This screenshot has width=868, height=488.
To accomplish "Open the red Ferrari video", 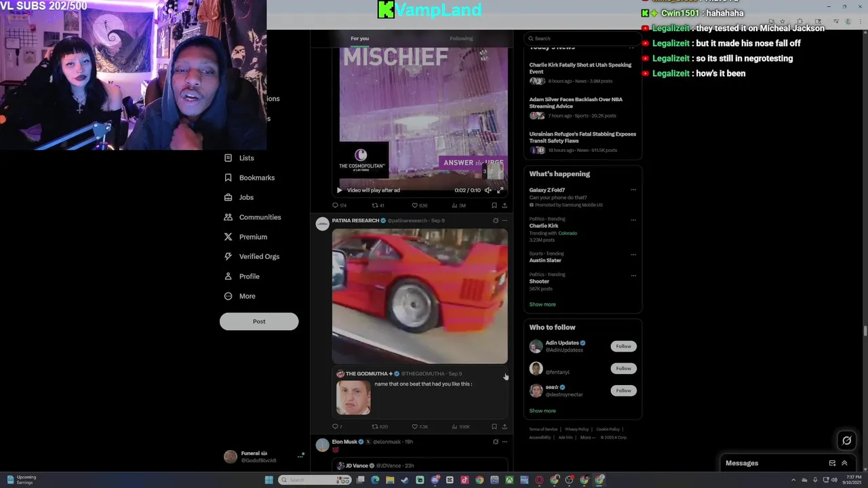I will [x=420, y=296].
